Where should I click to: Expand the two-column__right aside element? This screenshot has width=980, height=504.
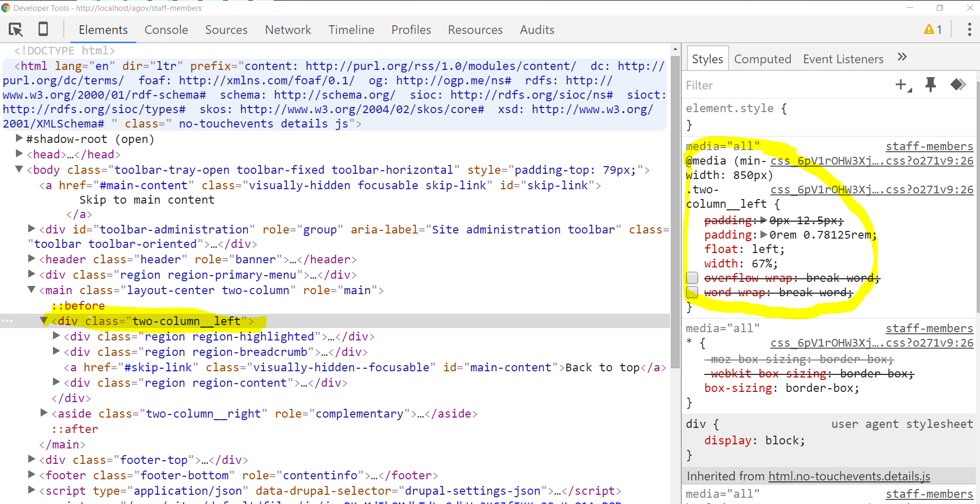(44, 413)
